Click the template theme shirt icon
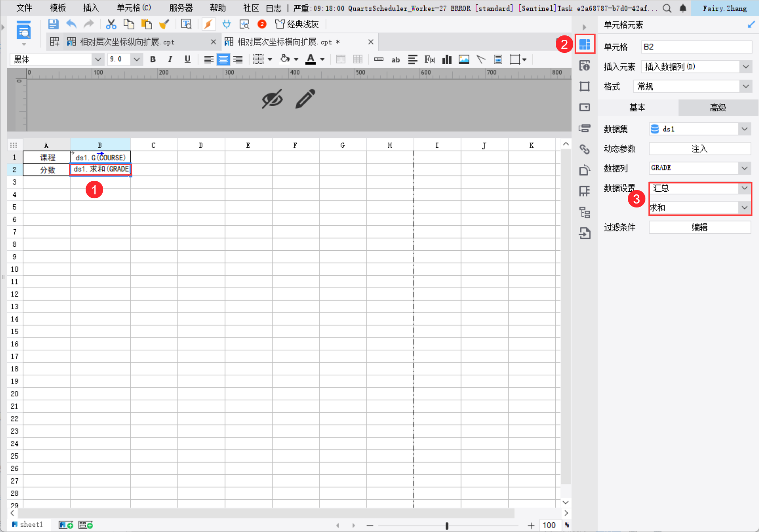 click(280, 24)
